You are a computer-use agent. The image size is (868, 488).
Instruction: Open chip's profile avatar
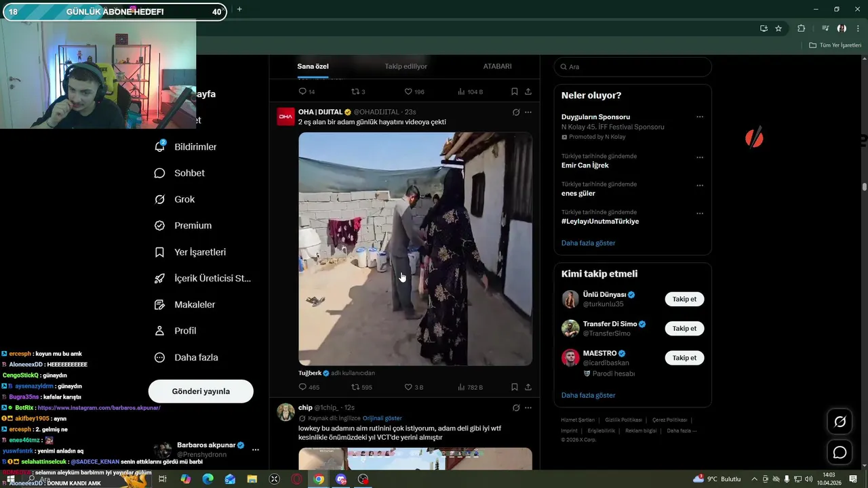(x=286, y=412)
